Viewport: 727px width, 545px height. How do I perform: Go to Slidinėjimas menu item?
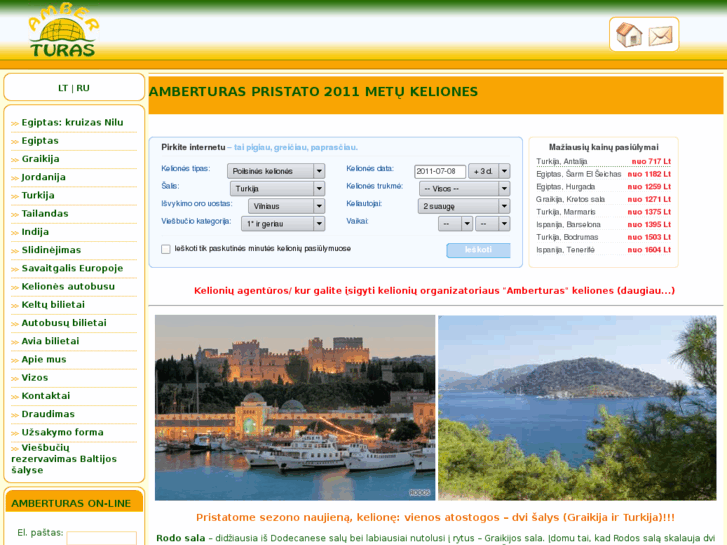pyautogui.click(x=51, y=250)
